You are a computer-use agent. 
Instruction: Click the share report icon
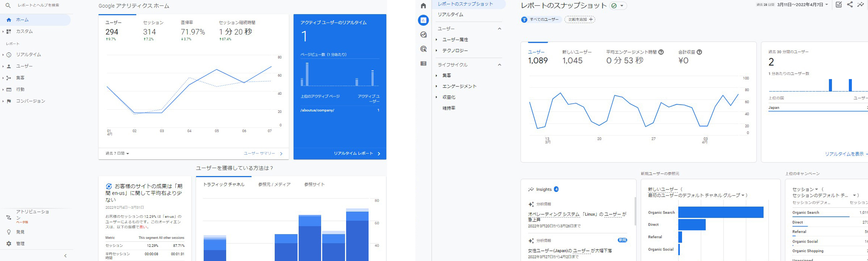click(850, 5)
